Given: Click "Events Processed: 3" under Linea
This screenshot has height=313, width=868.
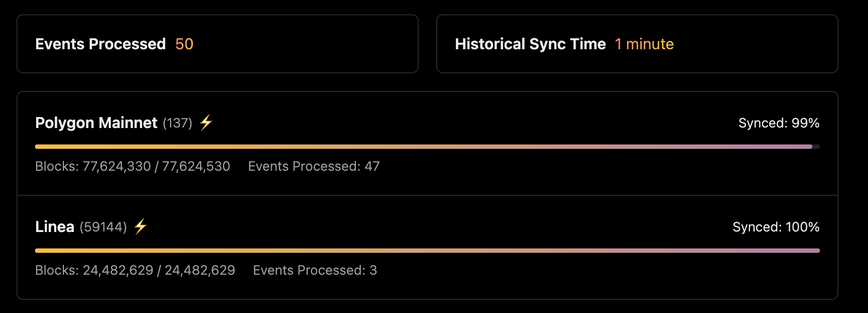Looking at the screenshot, I should coord(315,270).
